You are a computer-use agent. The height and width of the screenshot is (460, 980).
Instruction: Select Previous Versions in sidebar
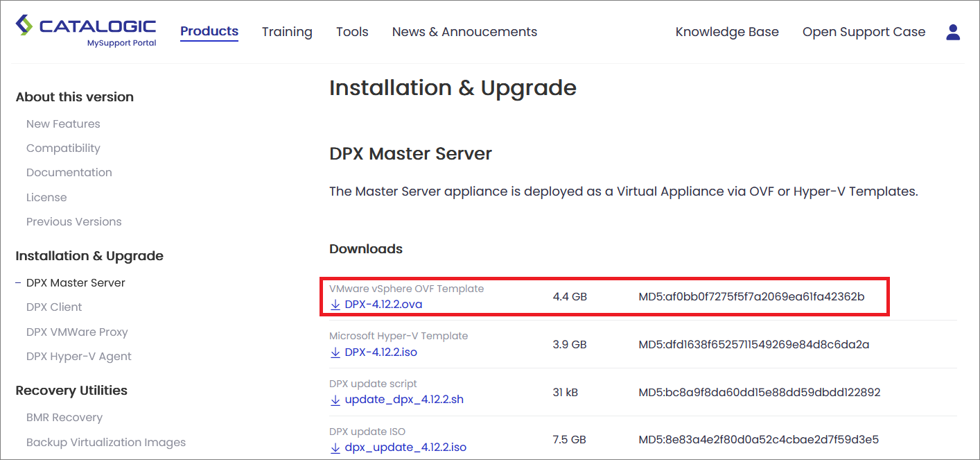click(73, 222)
